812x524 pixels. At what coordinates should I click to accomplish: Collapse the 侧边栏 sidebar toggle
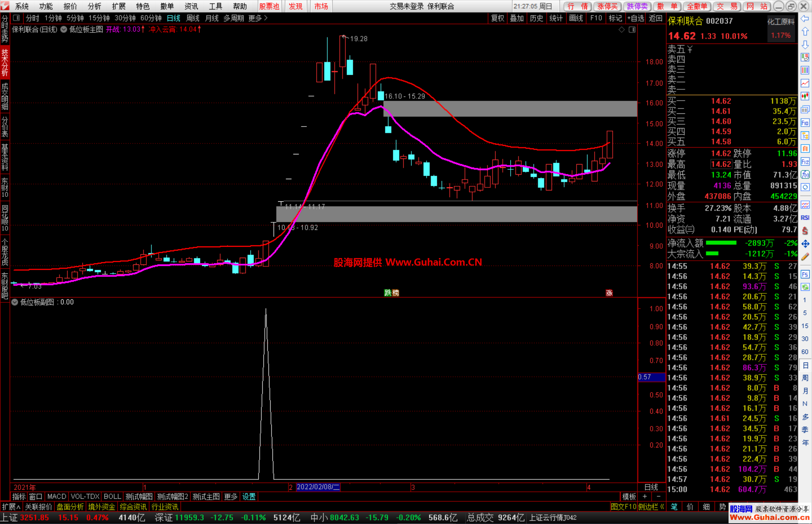[x=651, y=507]
